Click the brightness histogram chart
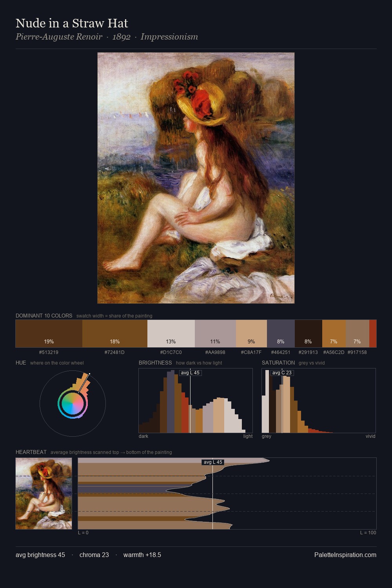The height and width of the screenshot is (588, 392). click(196, 401)
